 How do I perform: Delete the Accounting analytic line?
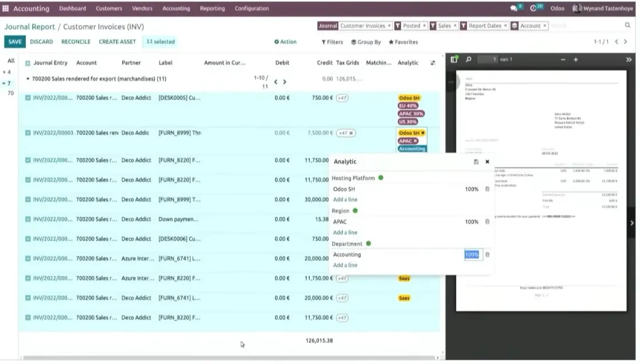coord(487,255)
